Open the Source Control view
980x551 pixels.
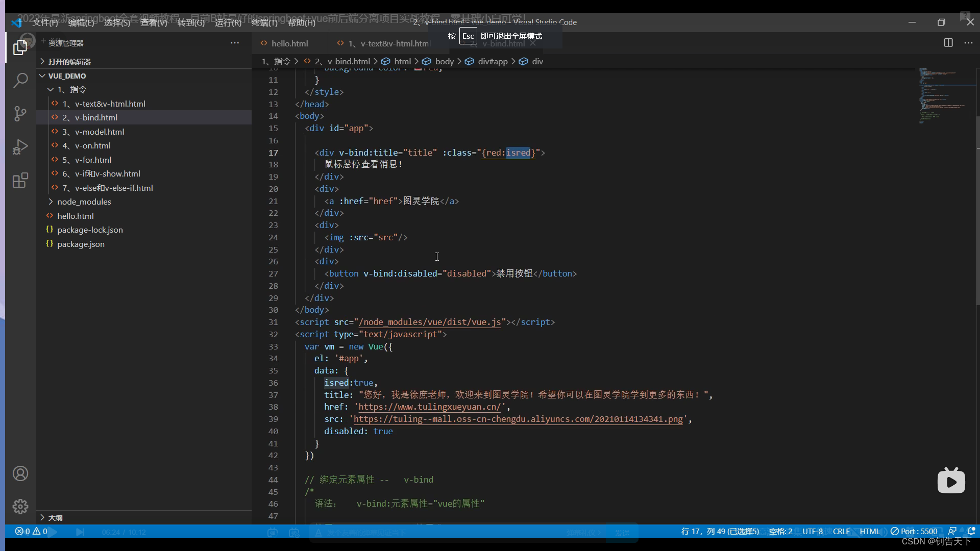tap(20, 113)
